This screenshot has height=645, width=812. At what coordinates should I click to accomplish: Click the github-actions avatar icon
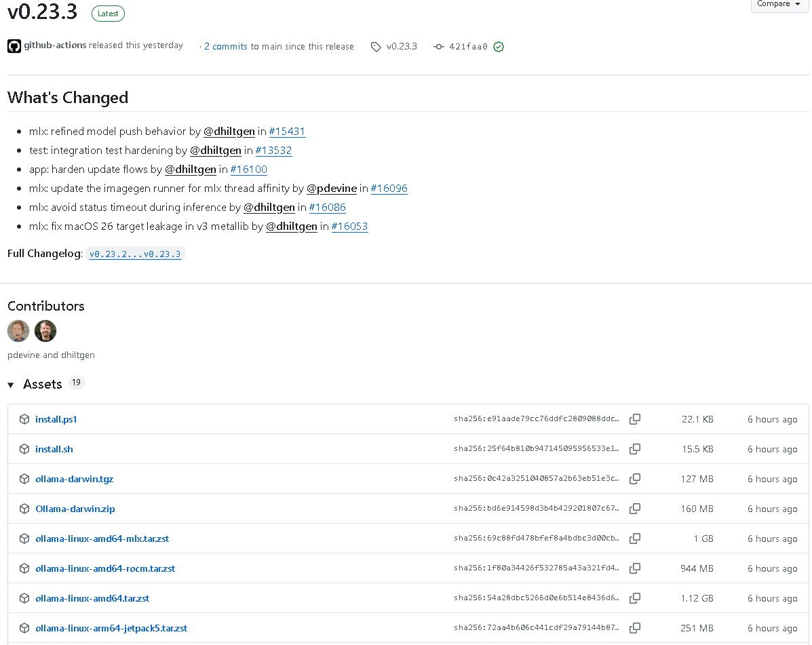coord(14,46)
